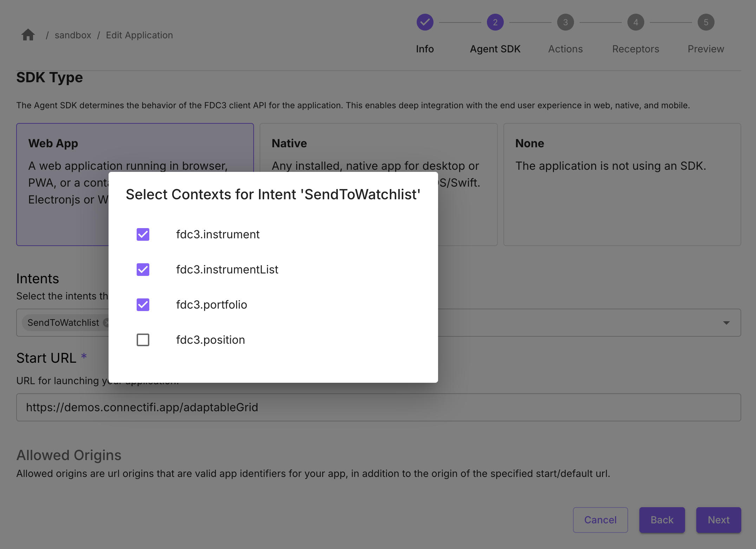Check the fdc3.position context
Screen dimensions: 756x549
pos(143,340)
